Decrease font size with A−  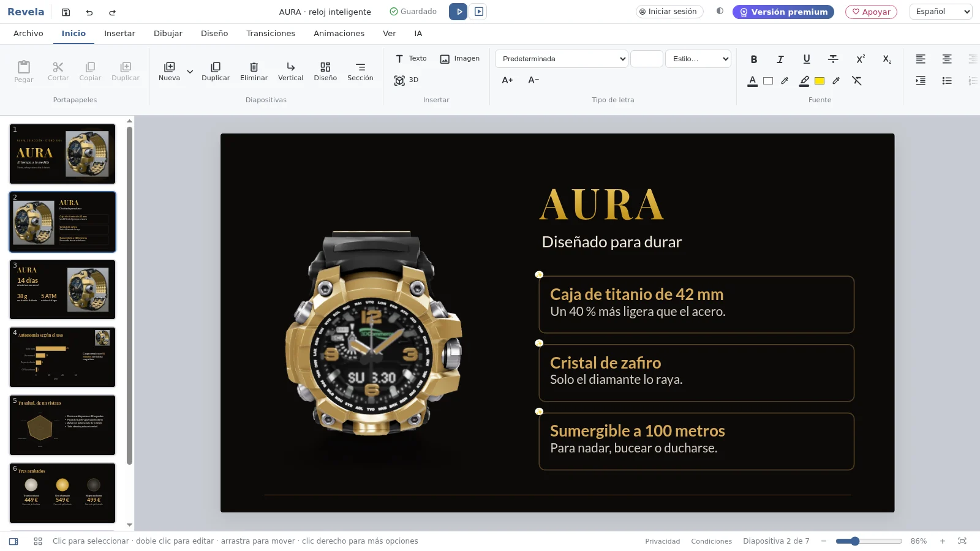(x=533, y=80)
